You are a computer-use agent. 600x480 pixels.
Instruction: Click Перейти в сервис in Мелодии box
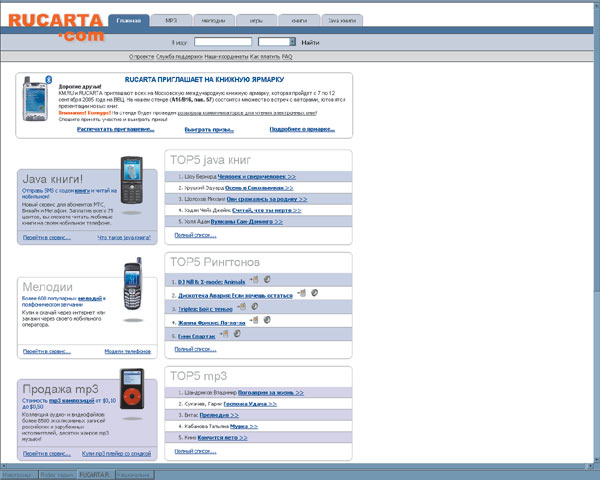[47, 351]
